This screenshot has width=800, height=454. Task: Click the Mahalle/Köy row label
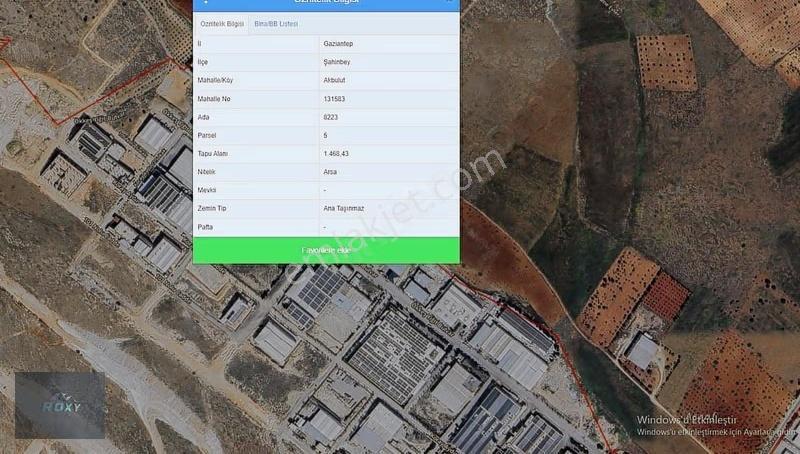click(x=215, y=81)
